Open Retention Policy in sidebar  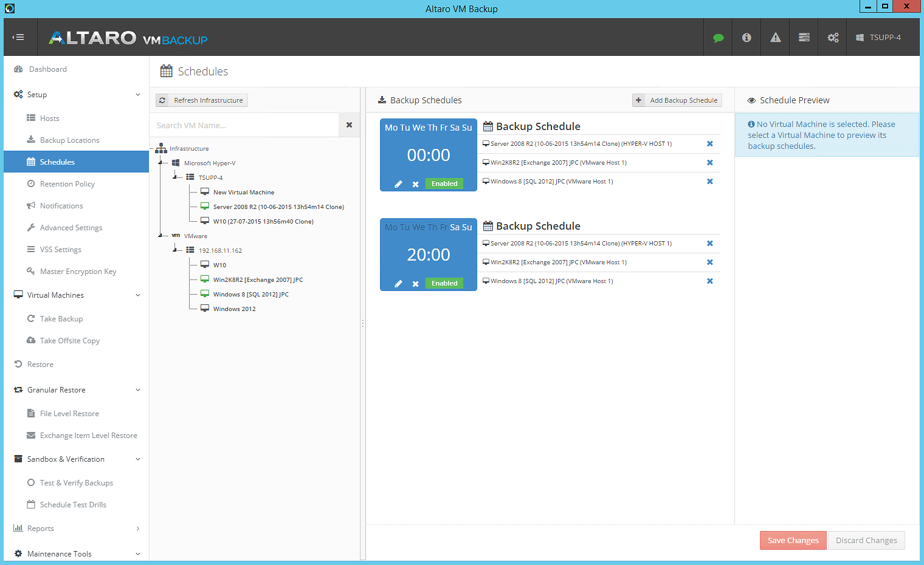pyautogui.click(x=67, y=184)
